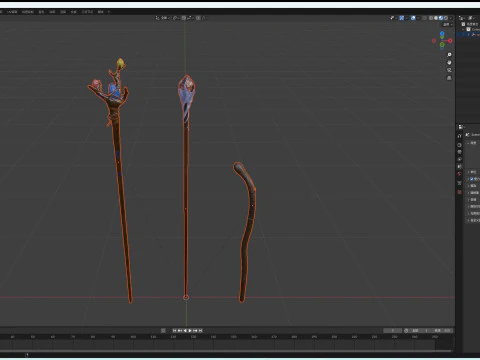
Task: Click the blue Z axis on navigation gizmo
Action: (442, 34)
